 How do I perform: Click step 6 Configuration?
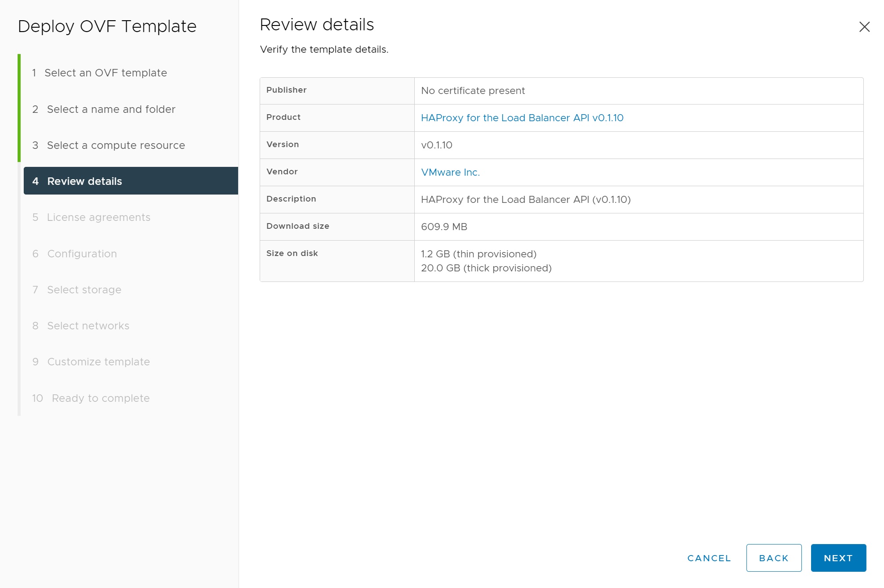[x=82, y=254]
